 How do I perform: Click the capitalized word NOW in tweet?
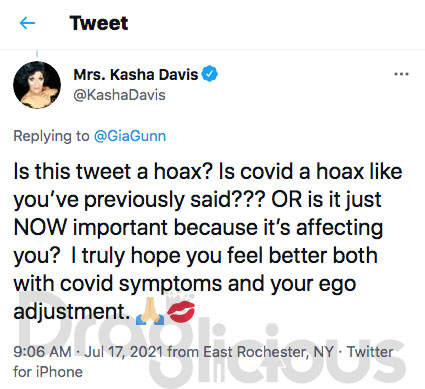point(40,227)
